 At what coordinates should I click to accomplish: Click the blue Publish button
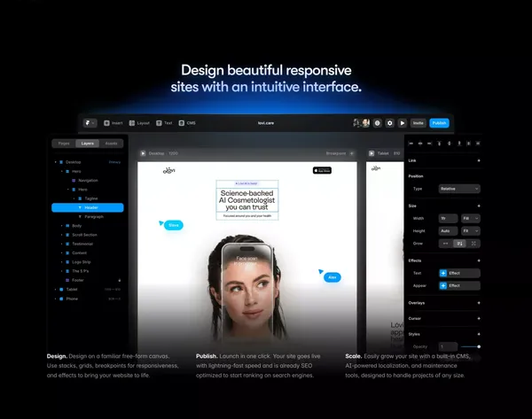[439, 123]
